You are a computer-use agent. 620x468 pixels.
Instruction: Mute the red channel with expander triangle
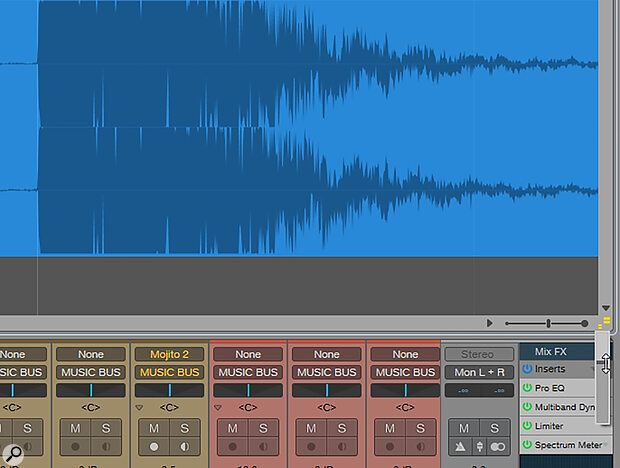click(232, 428)
